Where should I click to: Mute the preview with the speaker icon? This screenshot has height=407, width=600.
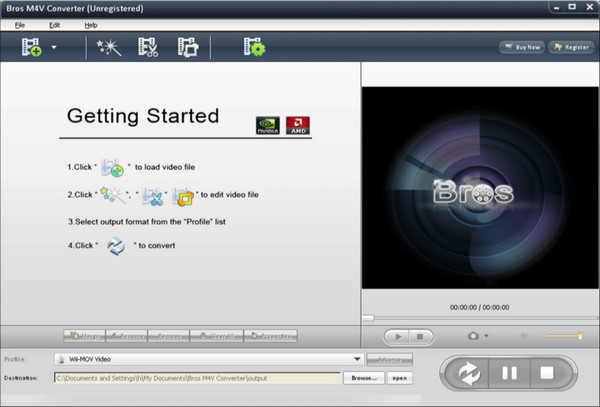click(524, 336)
